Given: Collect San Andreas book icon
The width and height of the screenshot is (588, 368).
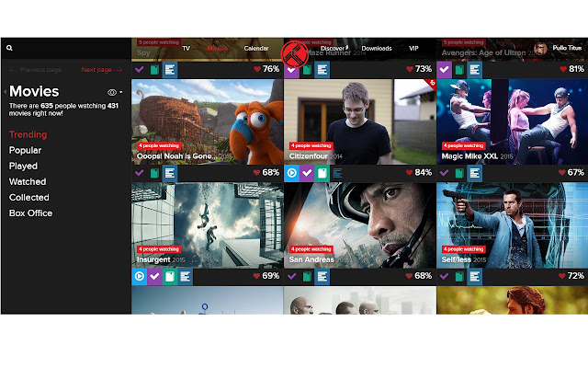Looking at the screenshot, I should [307, 277].
